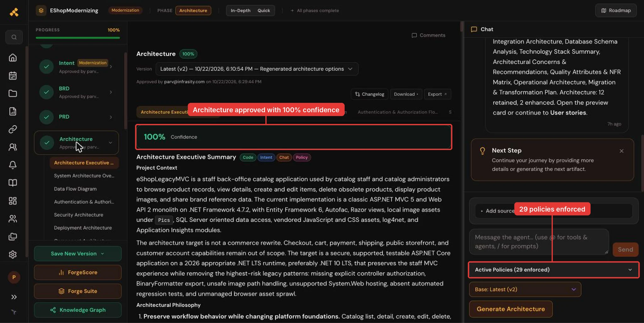The image size is (644, 323).
Task: Click the Export button
Action: point(437,94)
